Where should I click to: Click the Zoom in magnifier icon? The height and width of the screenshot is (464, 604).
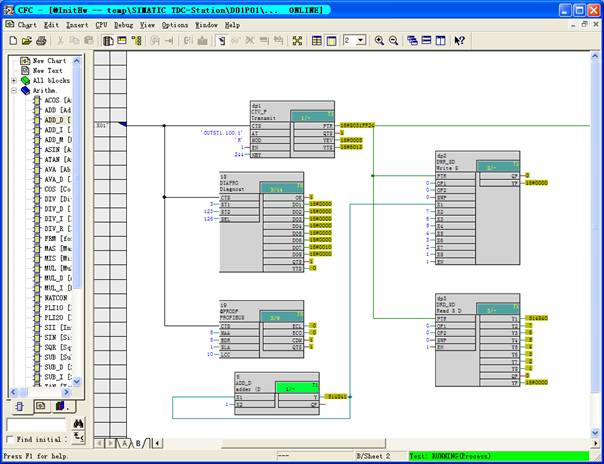(x=379, y=41)
